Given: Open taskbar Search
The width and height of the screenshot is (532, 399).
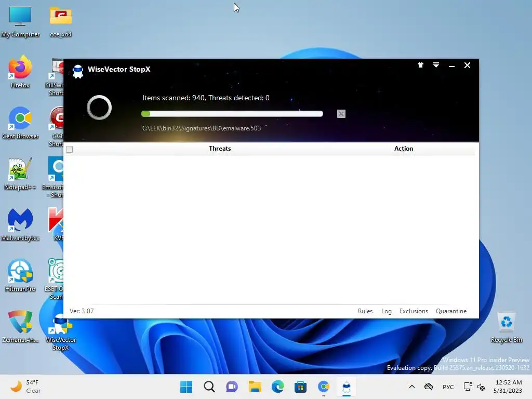Looking at the screenshot, I should 209,387.
